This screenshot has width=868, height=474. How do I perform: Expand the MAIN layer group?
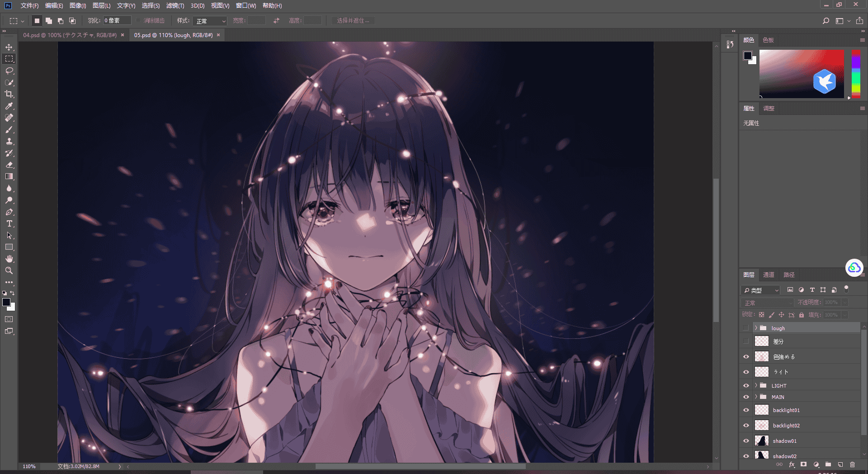click(756, 397)
